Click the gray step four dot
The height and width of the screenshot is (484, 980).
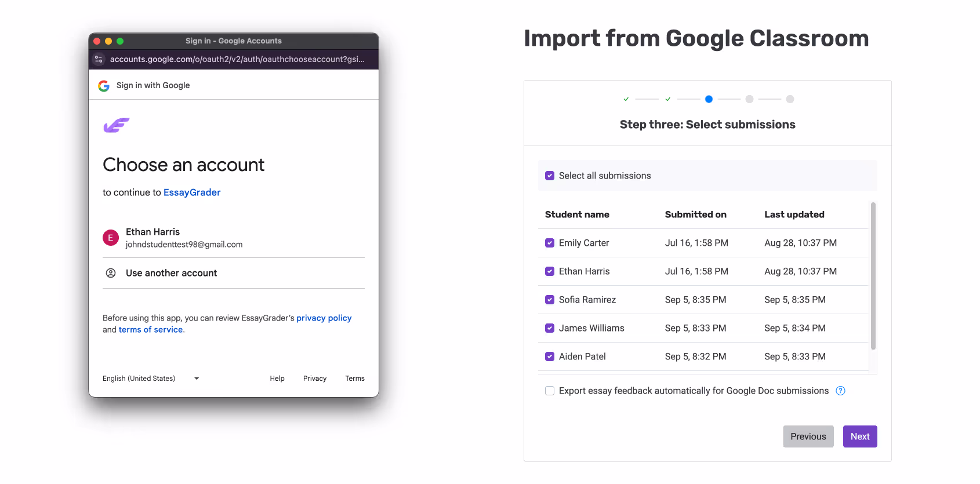click(x=749, y=99)
